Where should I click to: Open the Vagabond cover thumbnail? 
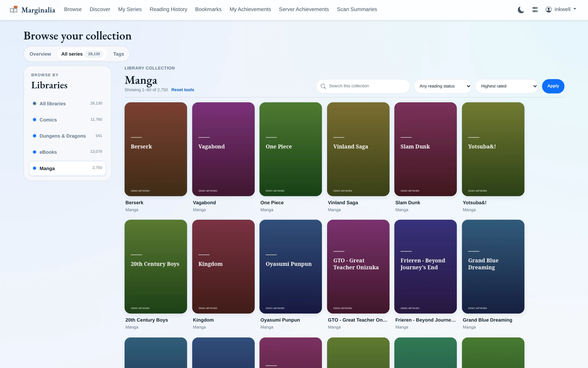tap(223, 149)
